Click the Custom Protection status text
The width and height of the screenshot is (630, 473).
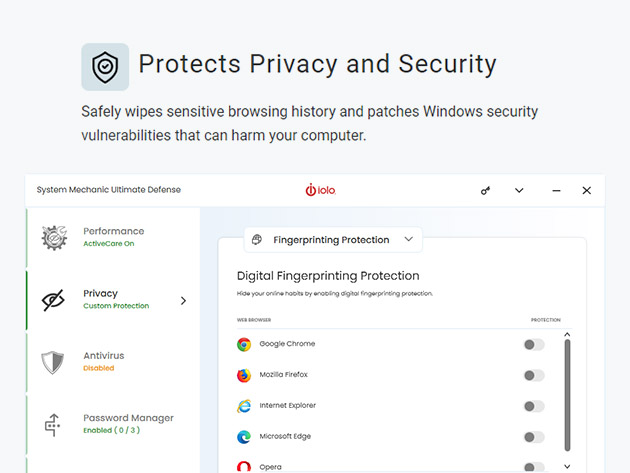(116, 306)
